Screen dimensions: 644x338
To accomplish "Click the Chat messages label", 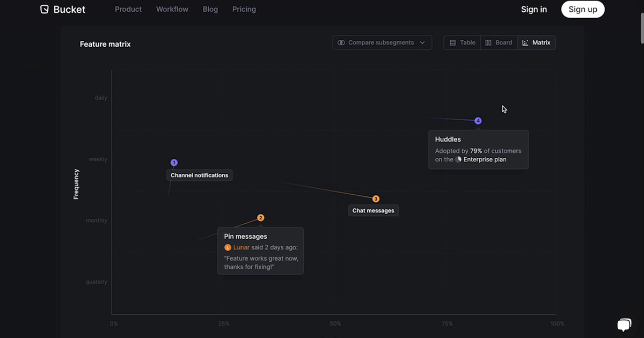I will [374, 210].
